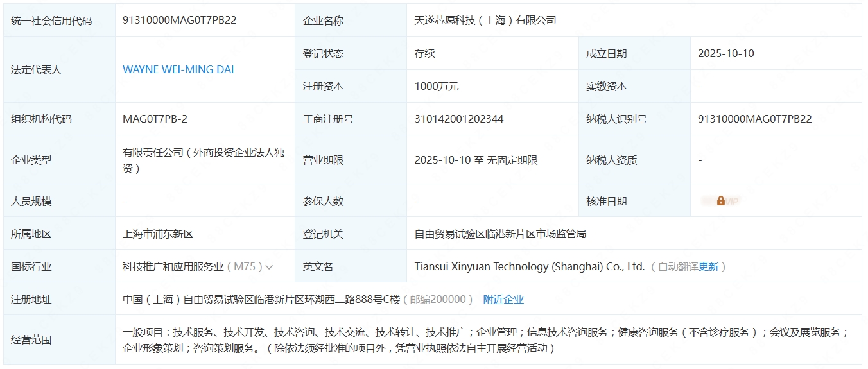868x369 pixels.
Task: Click registration authority 自由贸易试验区临港新片区市场监管局
Action: point(500,234)
